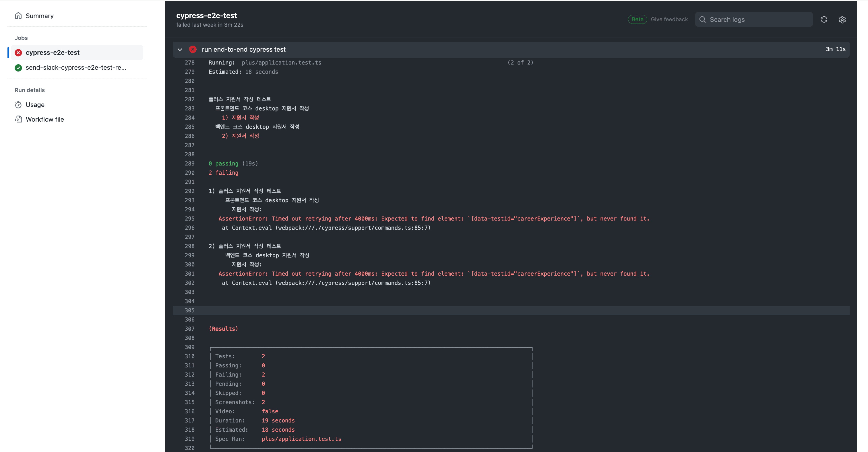Click line number 305

coord(189,310)
